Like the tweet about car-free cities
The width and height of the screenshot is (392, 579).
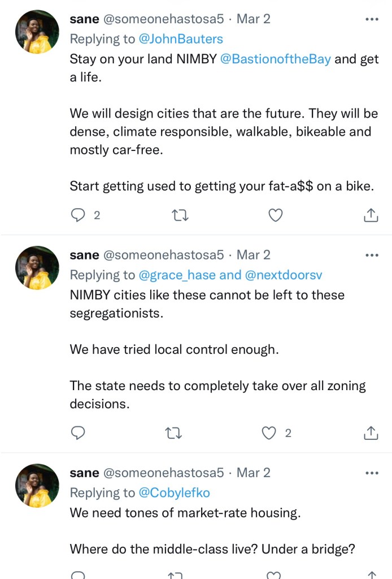click(x=275, y=215)
